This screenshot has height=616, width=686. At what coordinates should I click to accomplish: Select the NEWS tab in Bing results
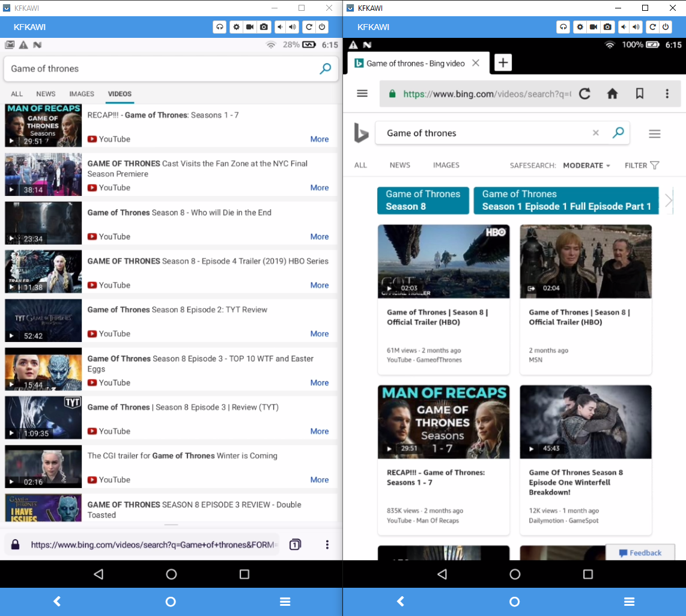399,165
